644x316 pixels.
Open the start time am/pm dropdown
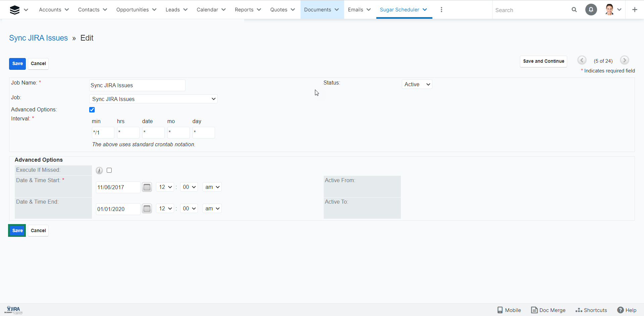tap(212, 187)
